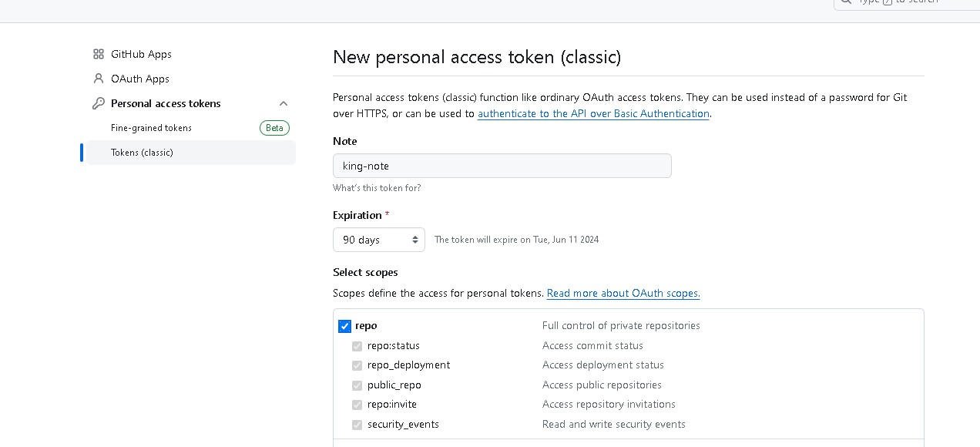The width and height of the screenshot is (980, 447).
Task: Toggle the repo:invite checkbox
Action: pyautogui.click(x=357, y=405)
